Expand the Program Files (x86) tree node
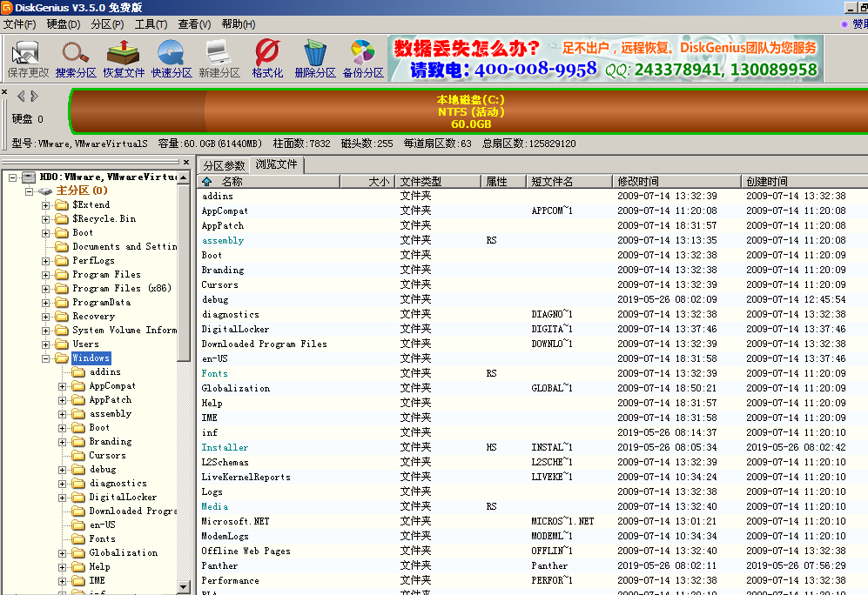Screen dimensions: 868x595 [46, 289]
